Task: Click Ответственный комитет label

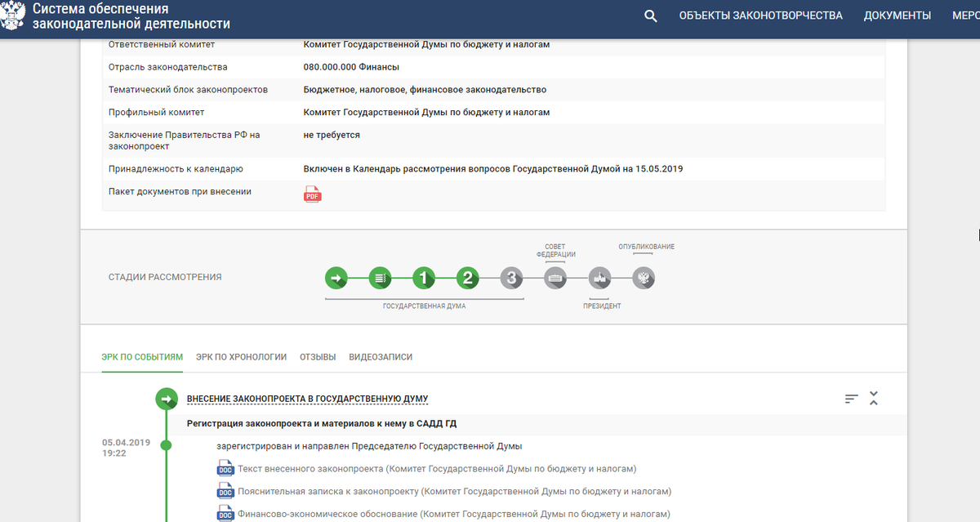Action: (x=162, y=44)
